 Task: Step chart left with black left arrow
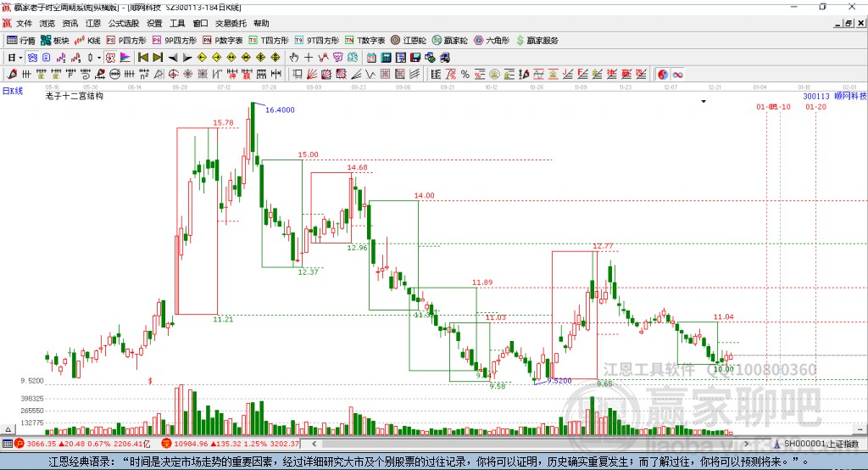coord(173,58)
